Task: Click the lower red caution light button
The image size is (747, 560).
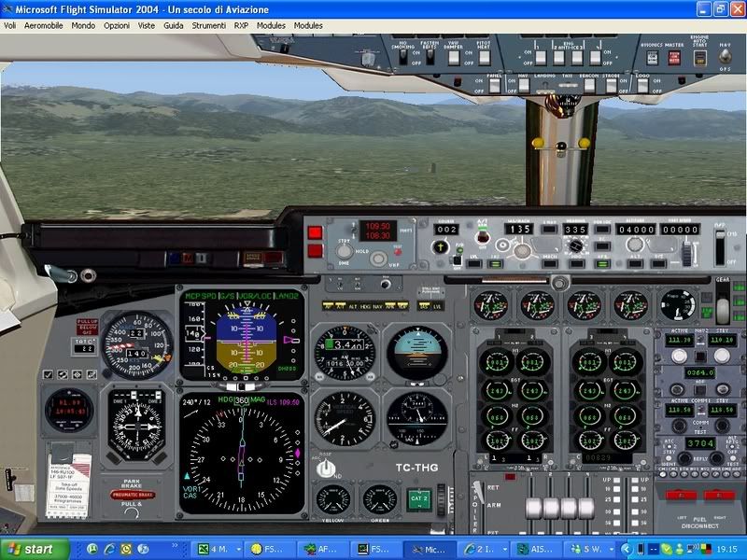Action: (x=315, y=251)
